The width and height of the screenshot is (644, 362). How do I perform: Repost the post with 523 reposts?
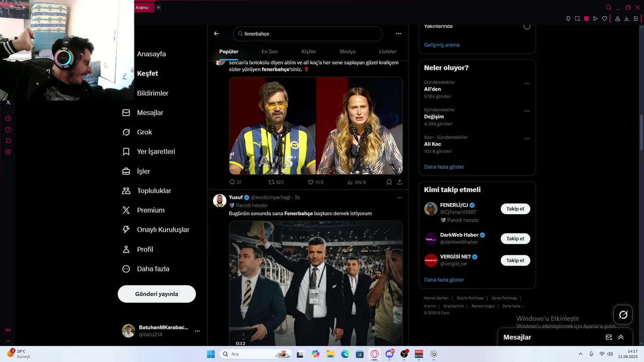(276, 182)
